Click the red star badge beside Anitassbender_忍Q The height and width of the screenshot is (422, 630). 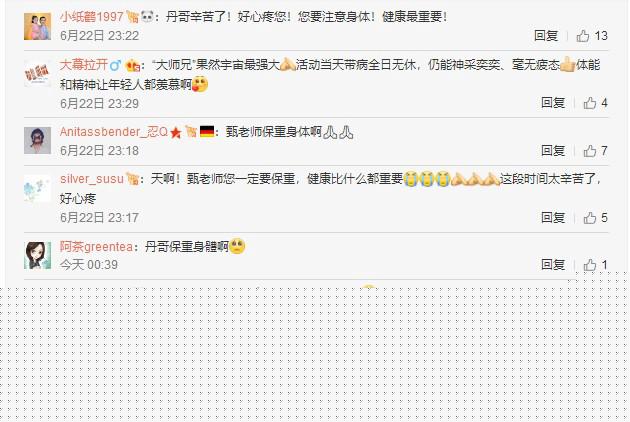[x=176, y=132]
